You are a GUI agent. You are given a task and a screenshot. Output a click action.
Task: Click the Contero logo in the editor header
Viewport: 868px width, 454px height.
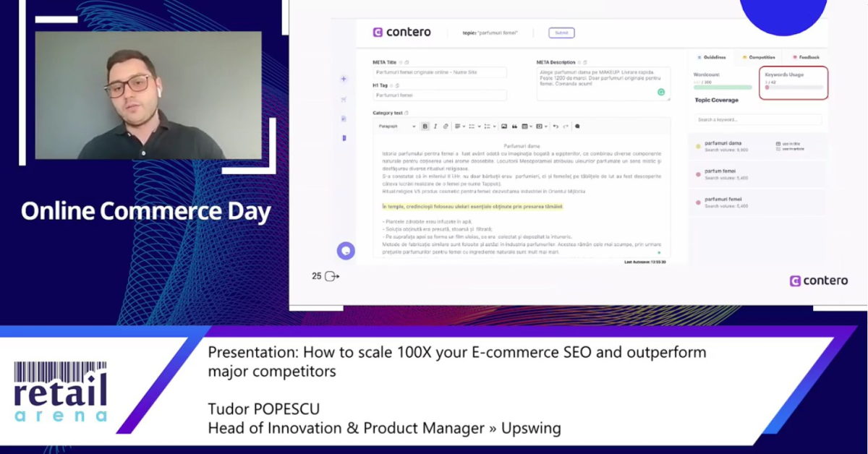pyautogui.click(x=401, y=32)
